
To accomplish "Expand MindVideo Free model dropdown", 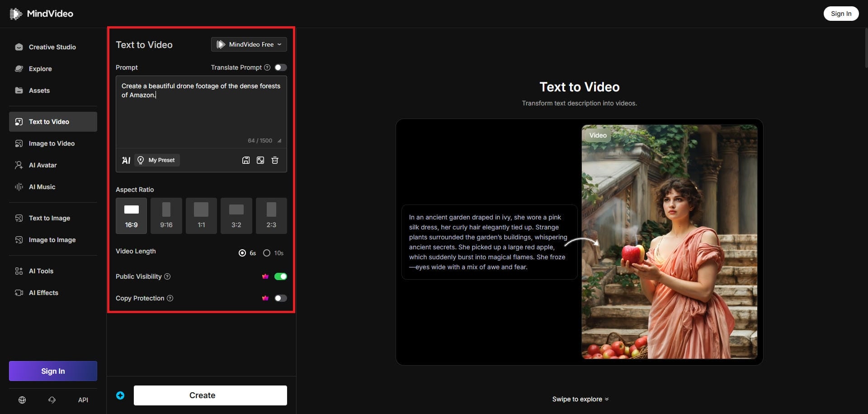I will 249,44.
